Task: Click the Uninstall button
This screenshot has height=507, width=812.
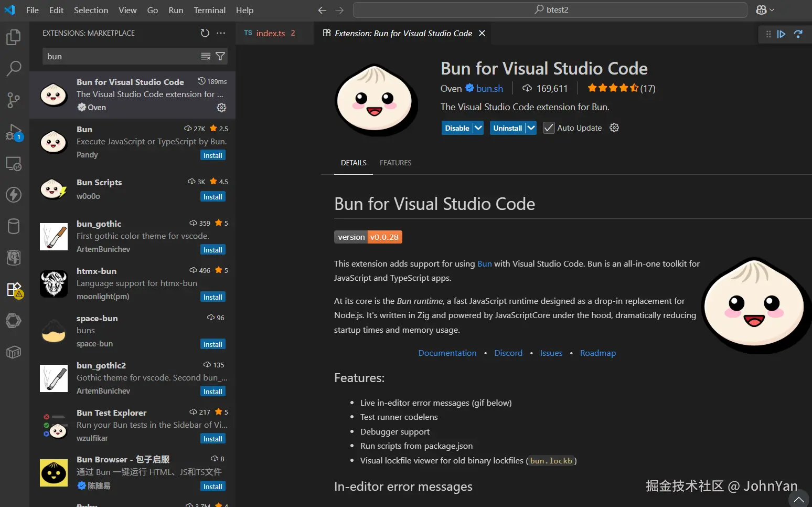Action: (508, 128)
